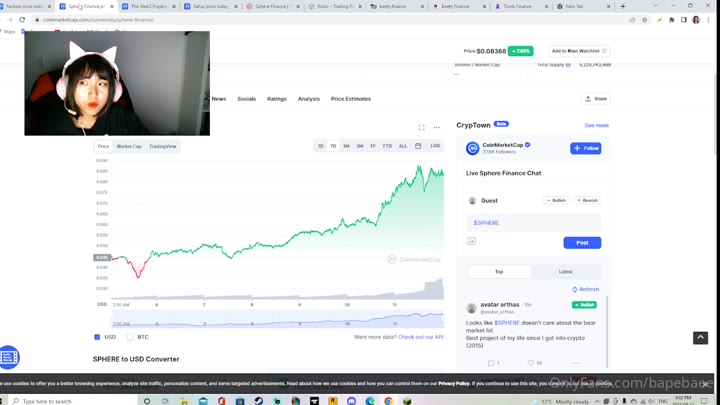The width and height of the screenshot is (720, 405).
Task: Open the floating news widget icon
Action: pos(9,357)
